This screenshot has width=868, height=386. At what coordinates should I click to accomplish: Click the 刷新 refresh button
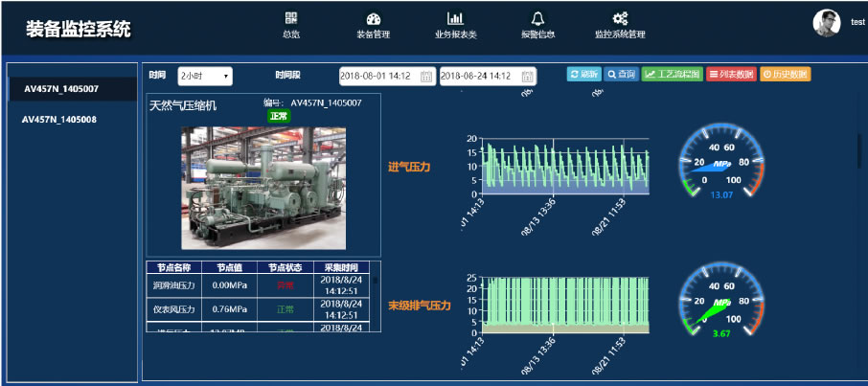[x=584, y=74]
